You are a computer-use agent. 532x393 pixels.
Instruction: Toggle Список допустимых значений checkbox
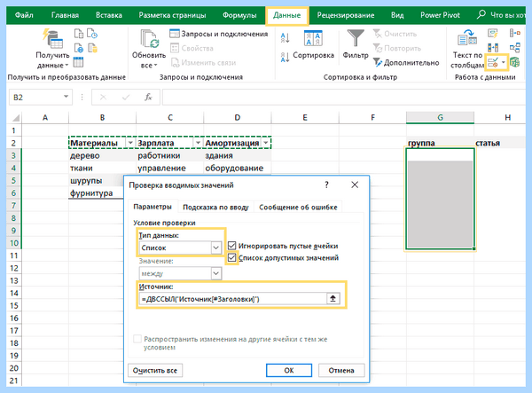[231, 258]
